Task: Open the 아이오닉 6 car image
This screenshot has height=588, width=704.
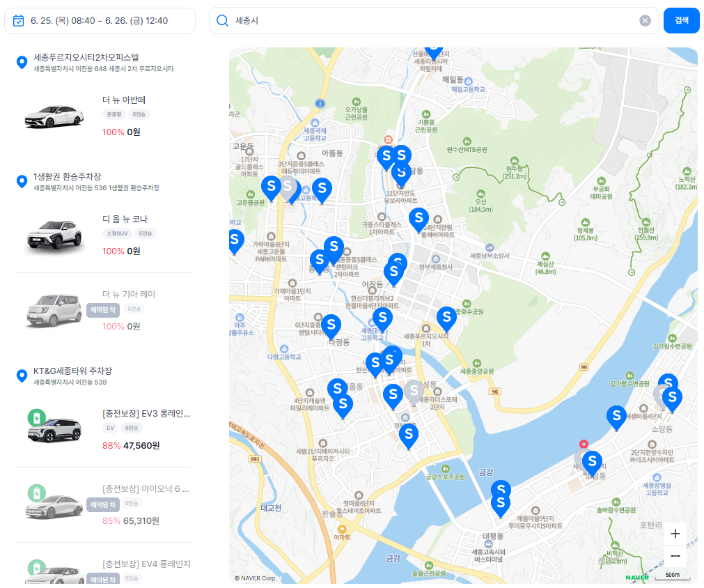Action: coord(55,506)
